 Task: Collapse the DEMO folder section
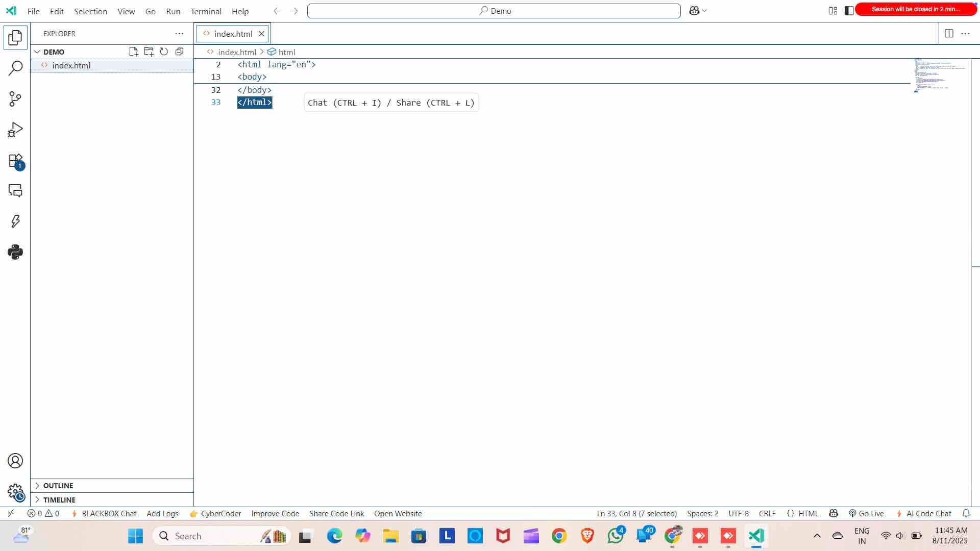(38, 51)
